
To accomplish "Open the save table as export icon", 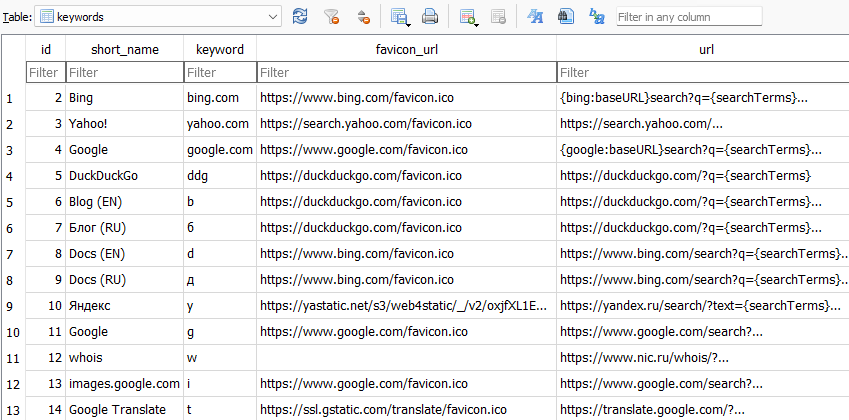I will [400, 16].
